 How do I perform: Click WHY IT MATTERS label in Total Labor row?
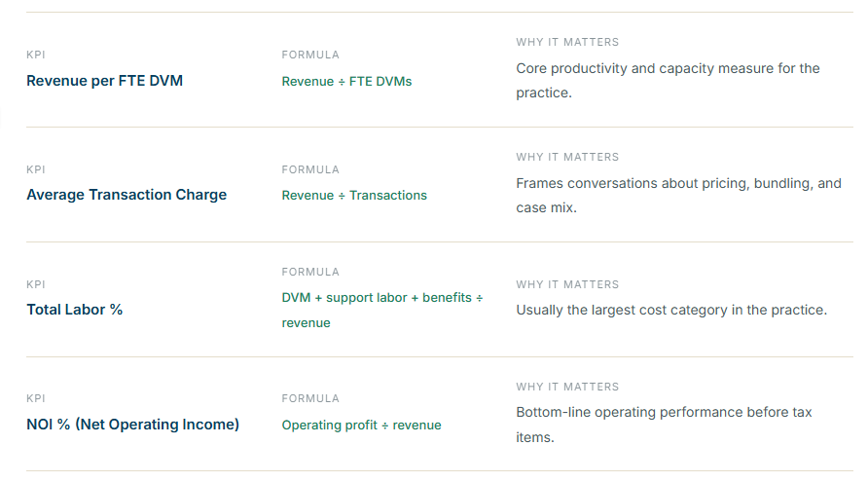pyautogui.click(x=567, y=284)
